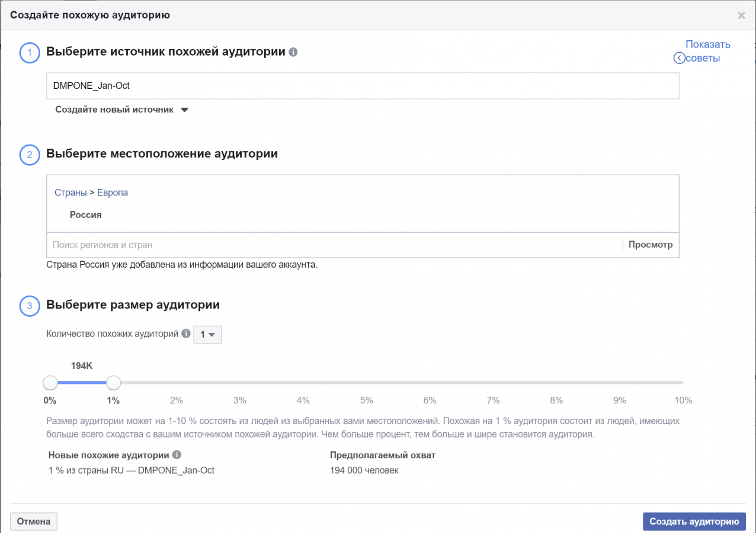This screenshot has height=533, width=756.
Task: Click 'Европа' breadcrumb link
Action: (113, 192)
